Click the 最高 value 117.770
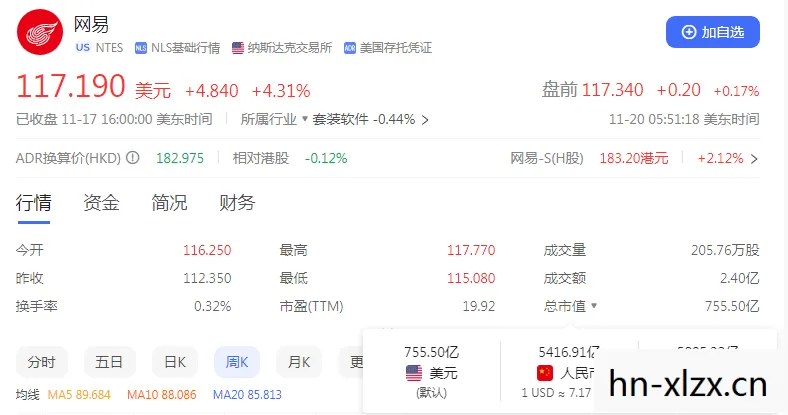788x415 pixels. [471, 250]
